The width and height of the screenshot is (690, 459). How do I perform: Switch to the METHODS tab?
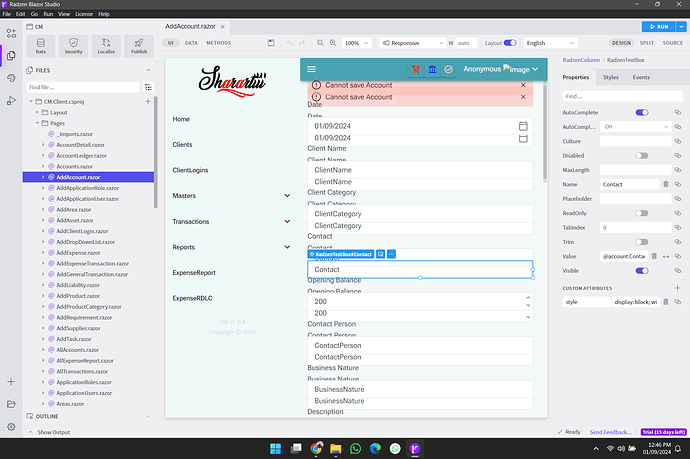click(x=219, y=43)
